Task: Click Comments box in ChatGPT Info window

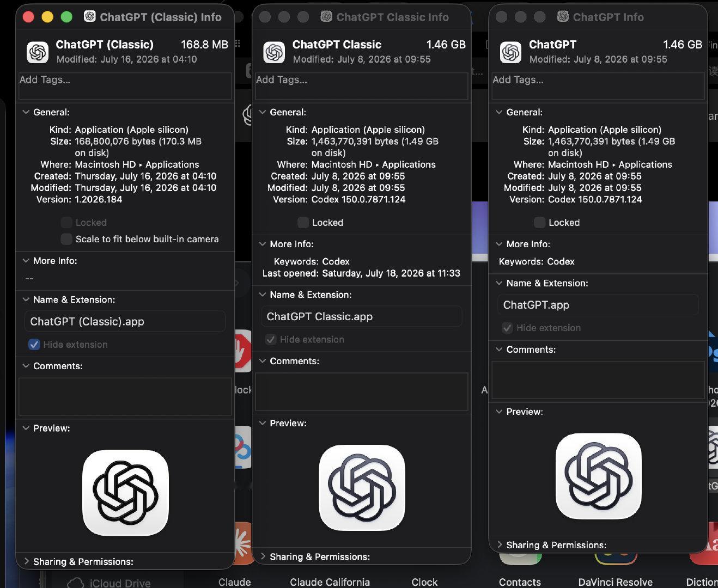Action: coord(598,380)
